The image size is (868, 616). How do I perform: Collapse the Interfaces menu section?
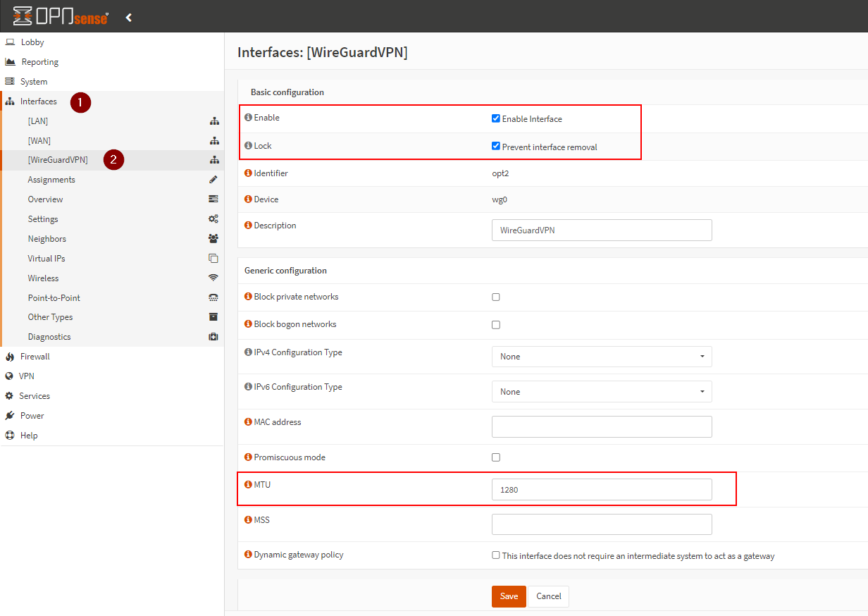pyautogui.click(x=39, y=101)
